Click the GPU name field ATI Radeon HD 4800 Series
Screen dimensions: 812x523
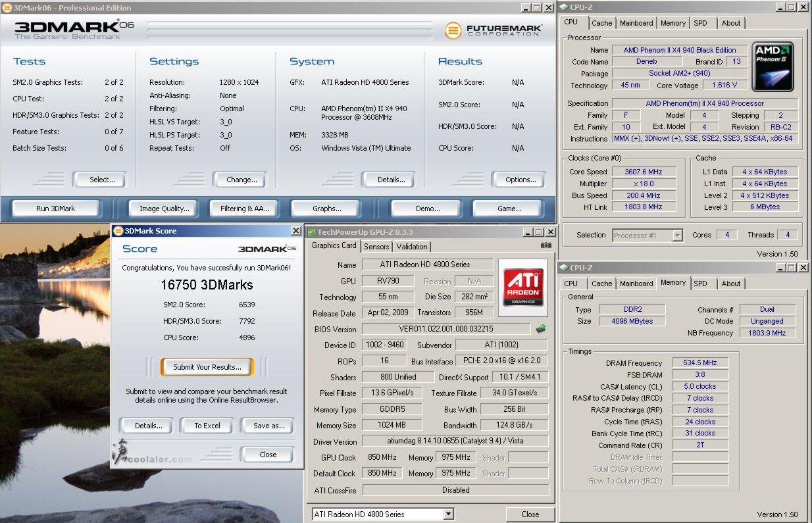click(428, 264)
